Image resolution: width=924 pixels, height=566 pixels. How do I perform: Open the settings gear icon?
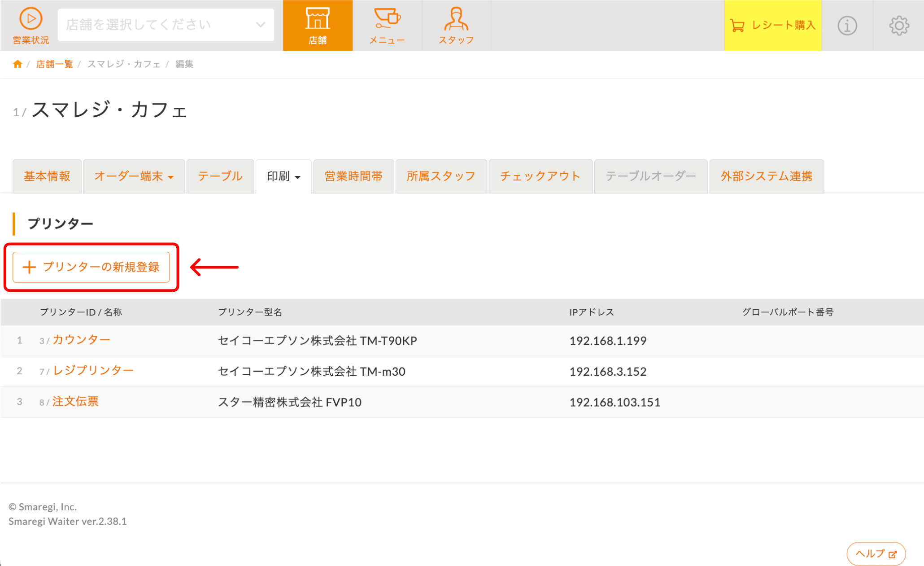(x=899, y=26)
